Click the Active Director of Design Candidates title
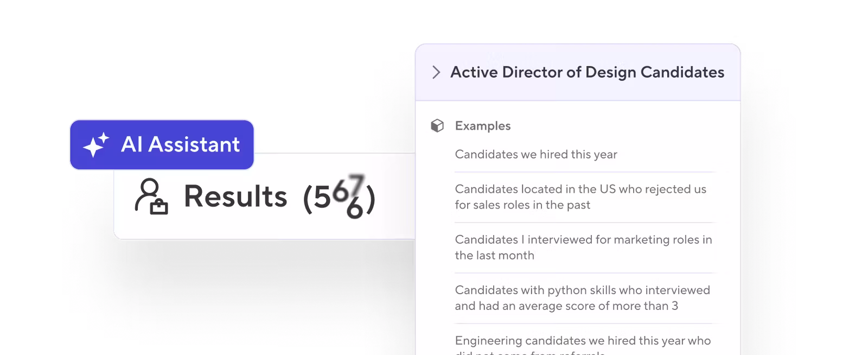 coord(587,72)
